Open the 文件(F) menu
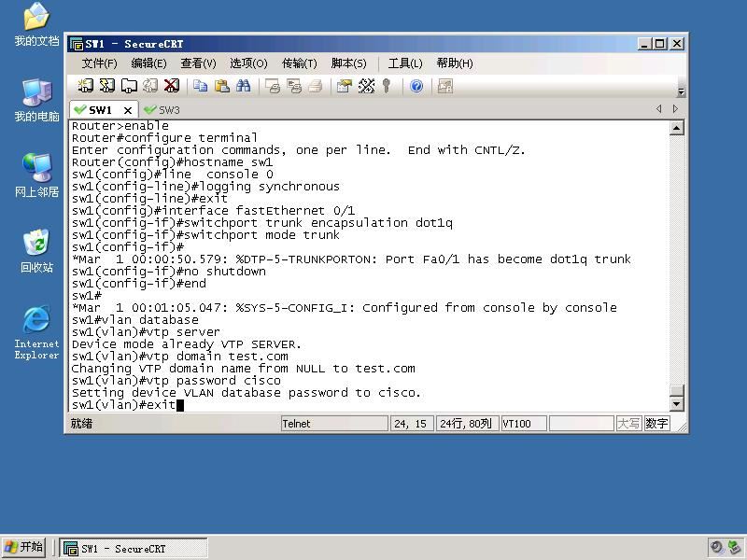 [99, 63]
